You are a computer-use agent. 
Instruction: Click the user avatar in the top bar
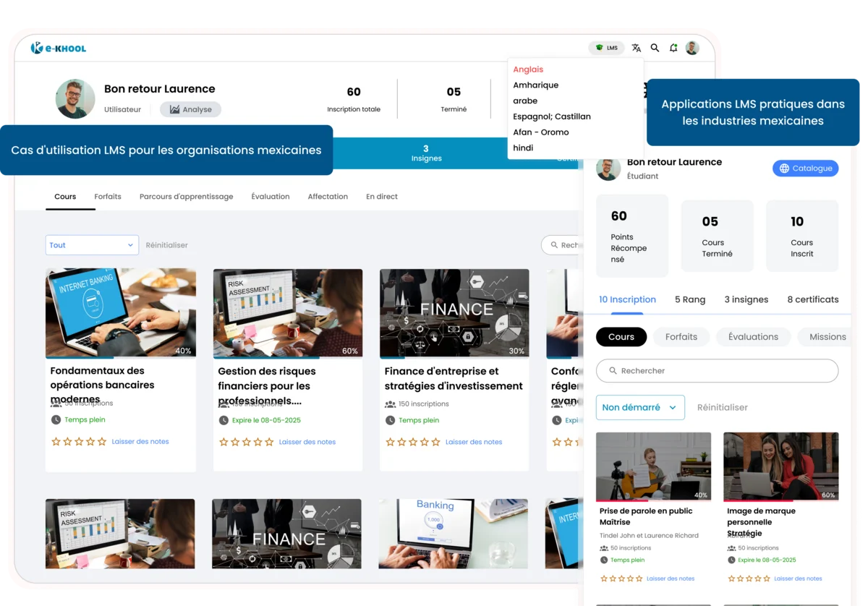tap(692, 48)
